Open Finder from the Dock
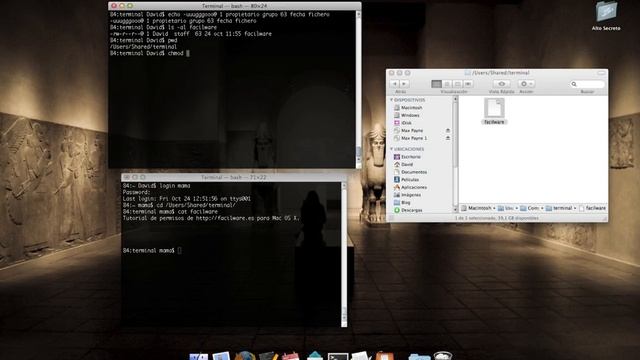640x360 pixels. (x=199, y=356)
